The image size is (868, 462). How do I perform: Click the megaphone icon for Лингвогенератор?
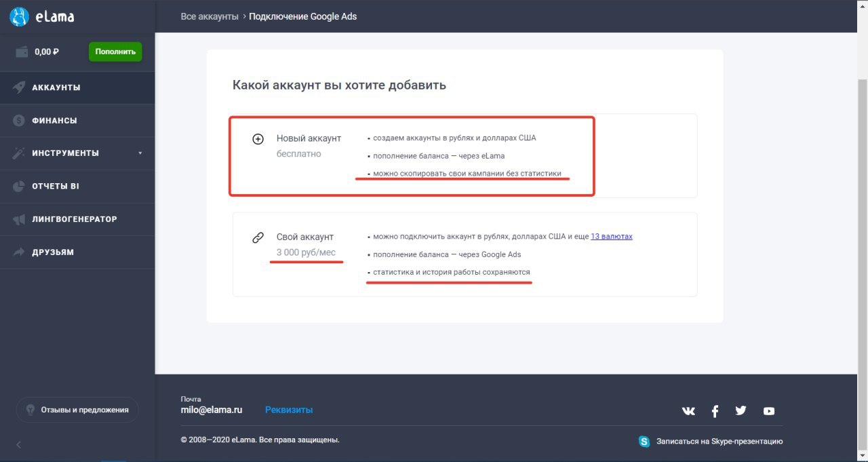[19, 219]
